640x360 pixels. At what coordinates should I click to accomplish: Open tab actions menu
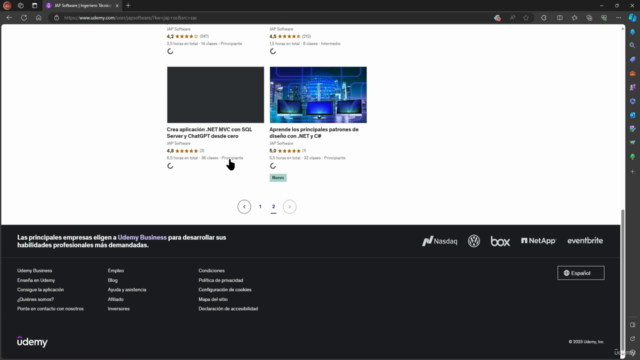click(x=34, y=6)
